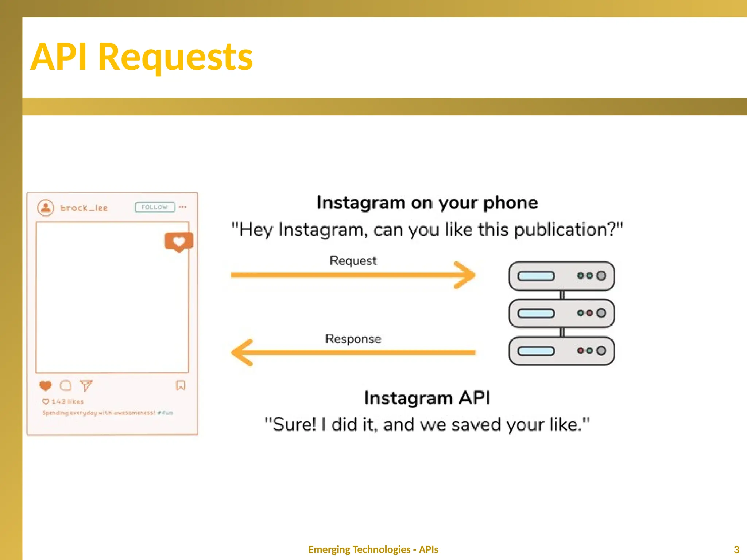Click the 'Request' label above the arrow
This screenshot has height=560, width=747.
click(x=353, y=261)
